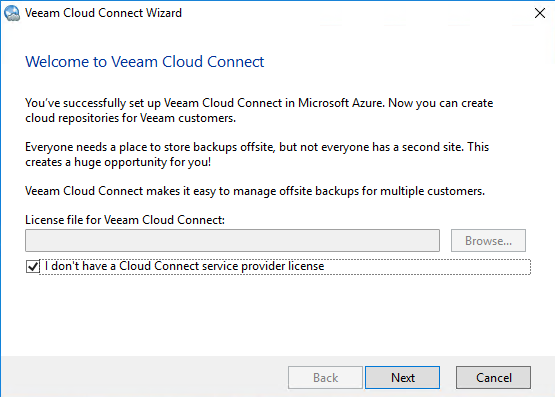Click the Veeam Cloud Connect title bar icon
The image size is (555, 397).
(12, 13)
